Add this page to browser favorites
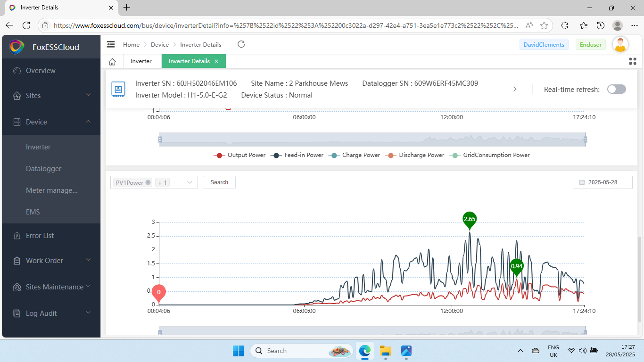The height and width of the screenshot is (362, 644). click(544, 25)
